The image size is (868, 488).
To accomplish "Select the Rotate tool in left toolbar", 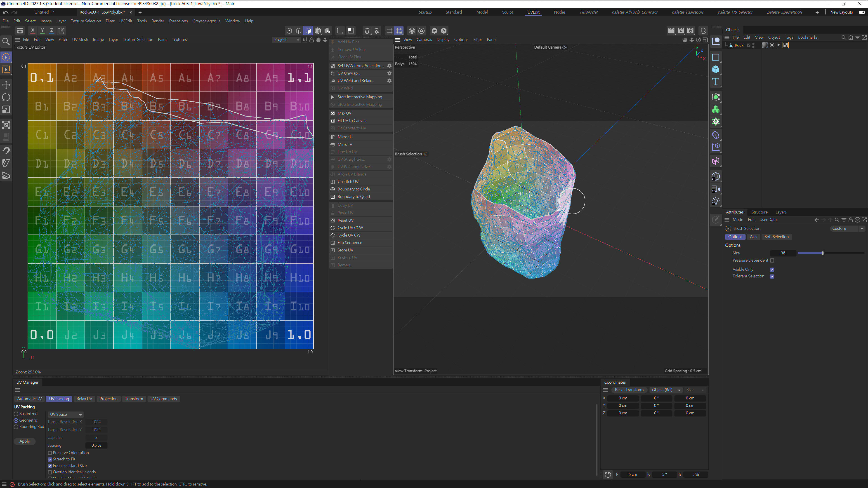I will 6,97.
